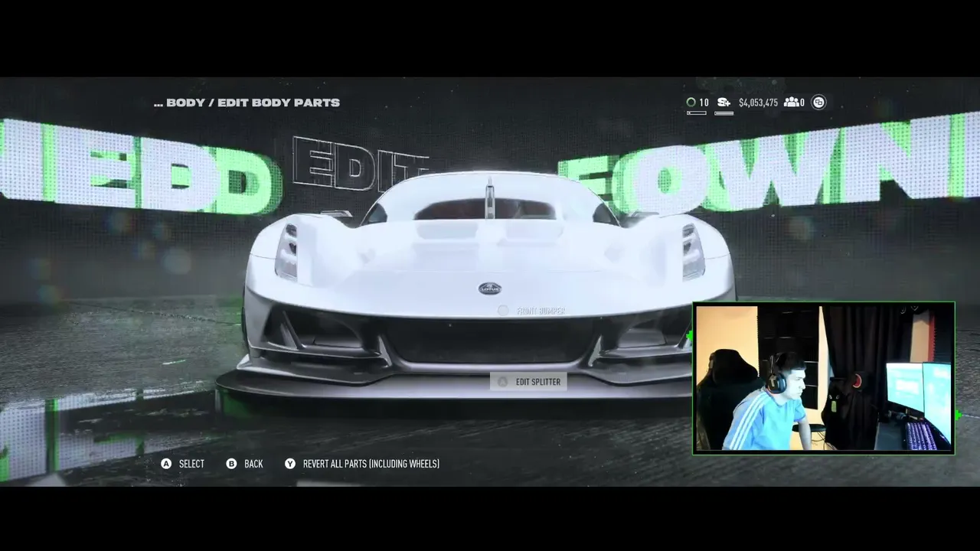
Task: Click the Edit Splitter prompt
Action: pos(528,381)
